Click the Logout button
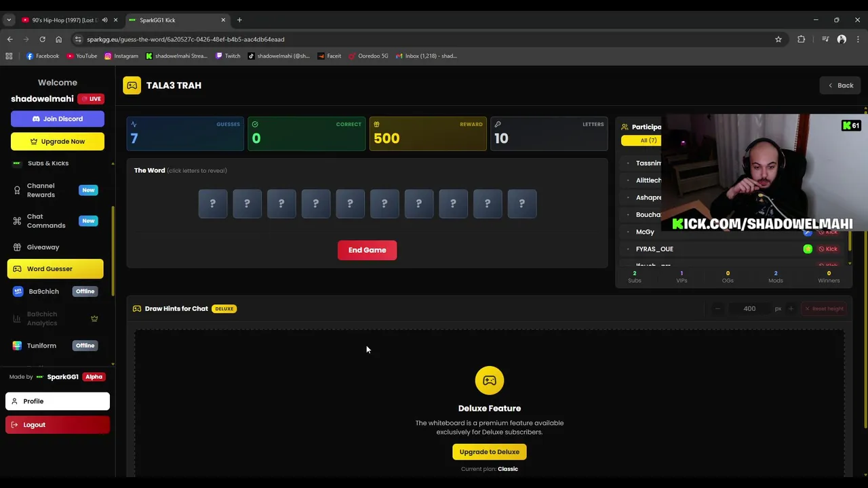This screenshot has height=488, width=868. pos(58,425)
